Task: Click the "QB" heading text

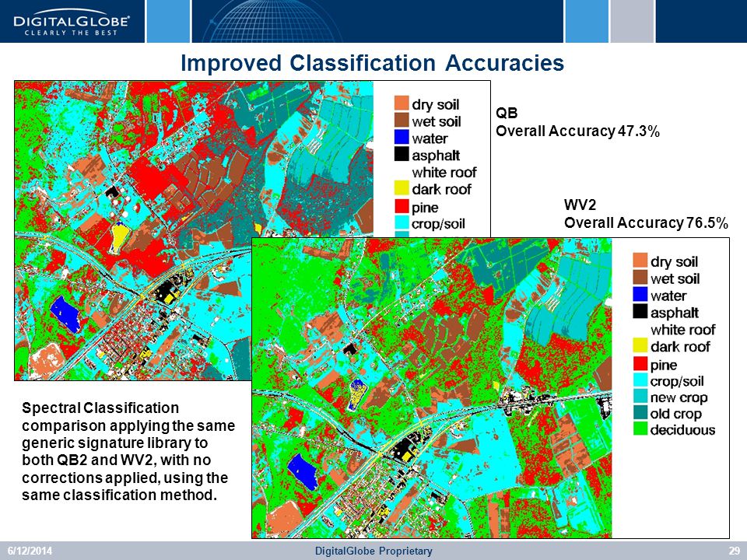Action: [x=507, y=114]
